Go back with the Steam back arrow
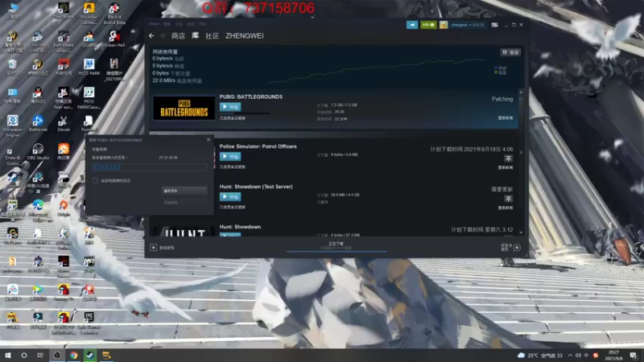Image resolution: width=644 pixels, height=362 pixels. point(151,36)
